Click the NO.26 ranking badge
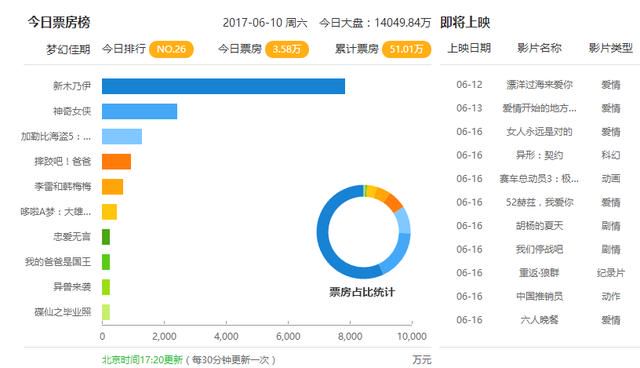This screenshot has height=368, width=640. (x=171, y=49)
